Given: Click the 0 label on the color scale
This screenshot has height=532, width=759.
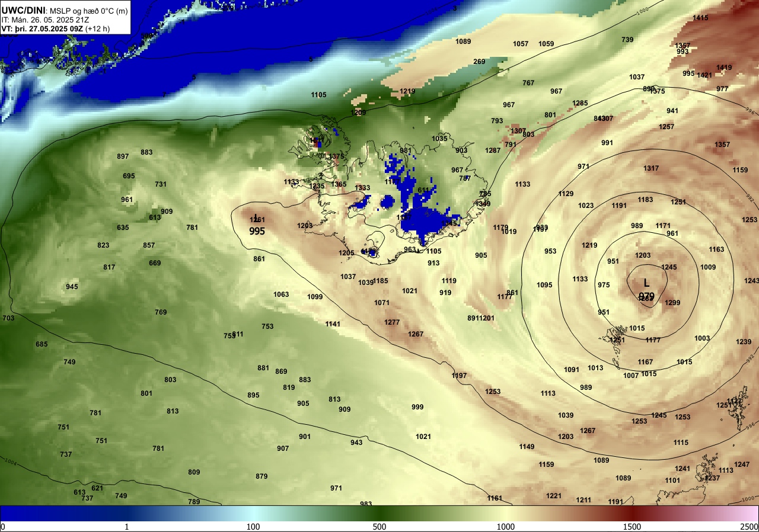Looking at the screenshot, I should point(3,527).
